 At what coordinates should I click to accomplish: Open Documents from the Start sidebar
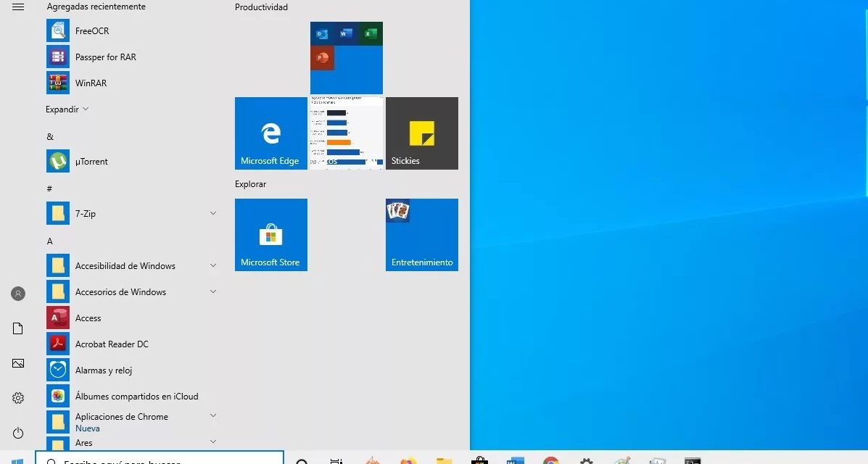click(17, 328)
